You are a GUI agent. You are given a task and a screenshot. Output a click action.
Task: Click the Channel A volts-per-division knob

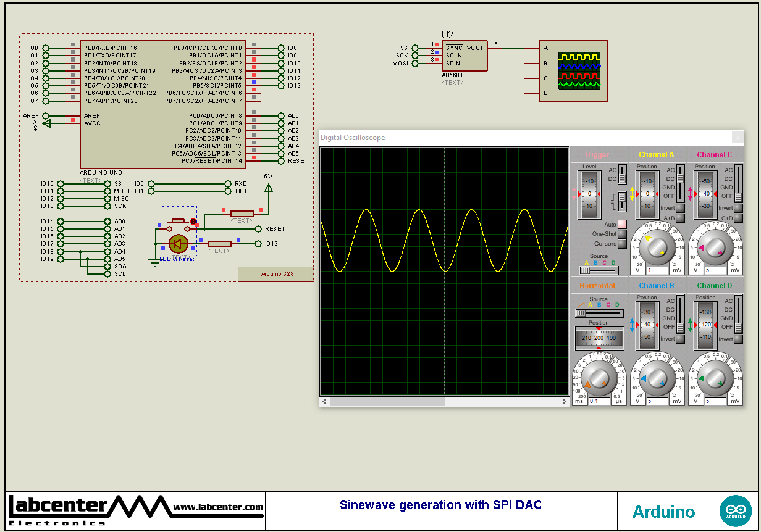pos(658,246)
